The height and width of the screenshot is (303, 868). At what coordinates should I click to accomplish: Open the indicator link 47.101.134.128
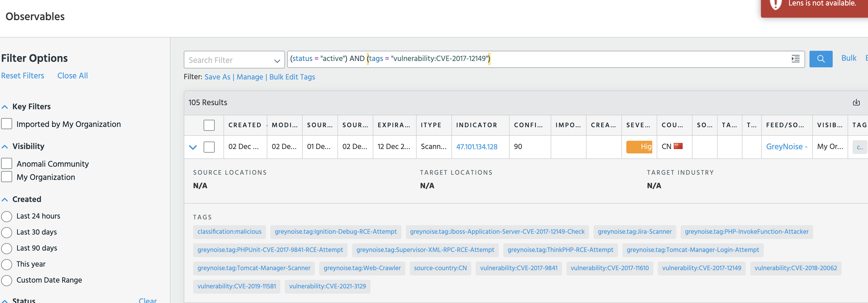pos(476,147)
